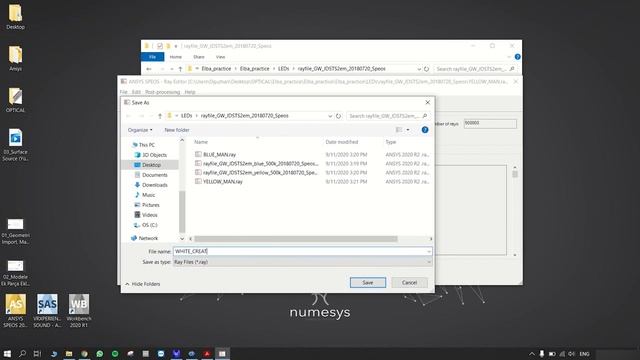Click the change view icon
This screenshot has width=640, height=360.
tap(399, 130)
